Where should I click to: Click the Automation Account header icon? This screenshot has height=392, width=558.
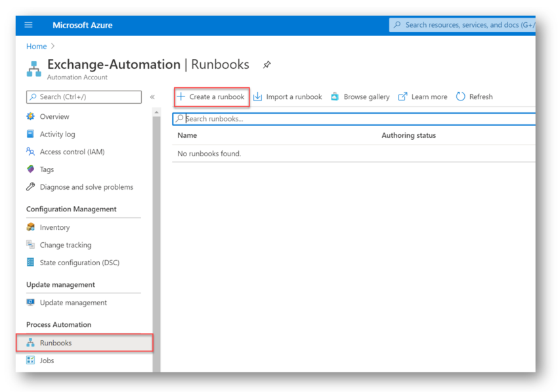click(x=33, y=69)
